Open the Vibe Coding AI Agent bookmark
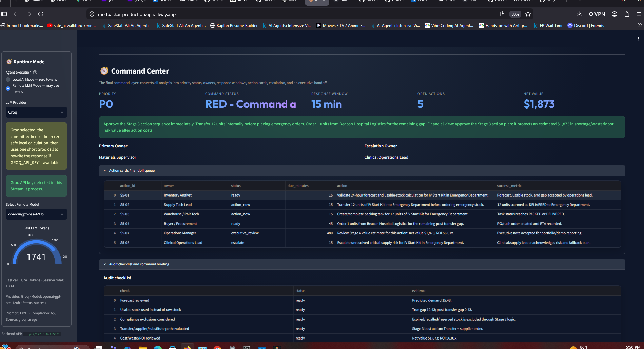 pos(449,25)
